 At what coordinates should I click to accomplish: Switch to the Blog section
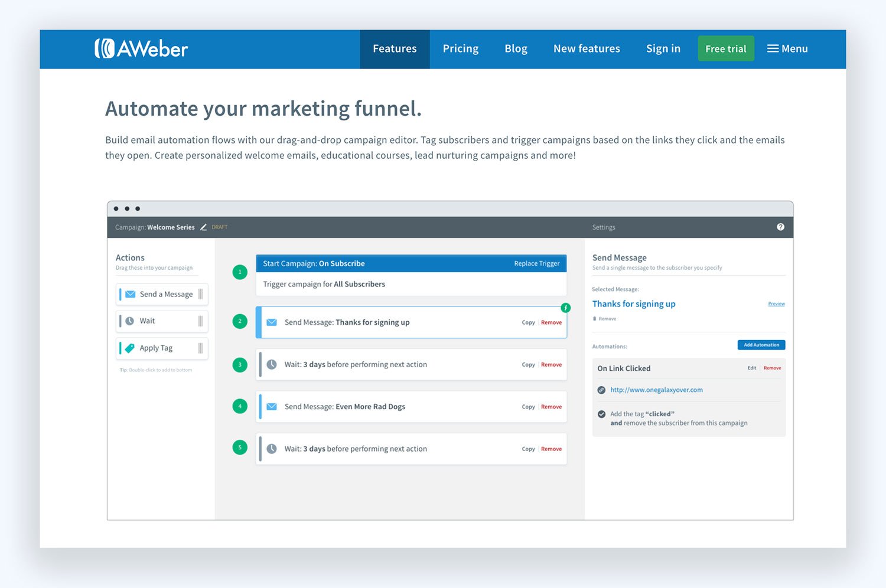click(x=516, y=48)
